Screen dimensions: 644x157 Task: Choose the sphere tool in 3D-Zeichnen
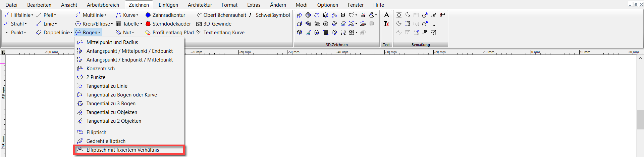(308, 15)
